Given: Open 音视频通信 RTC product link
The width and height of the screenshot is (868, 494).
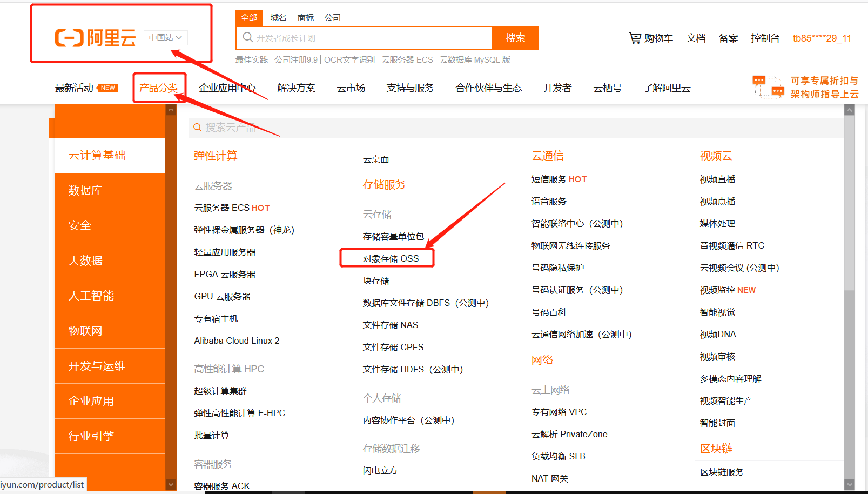Looking at the screenshot, I should pos(732,246).
